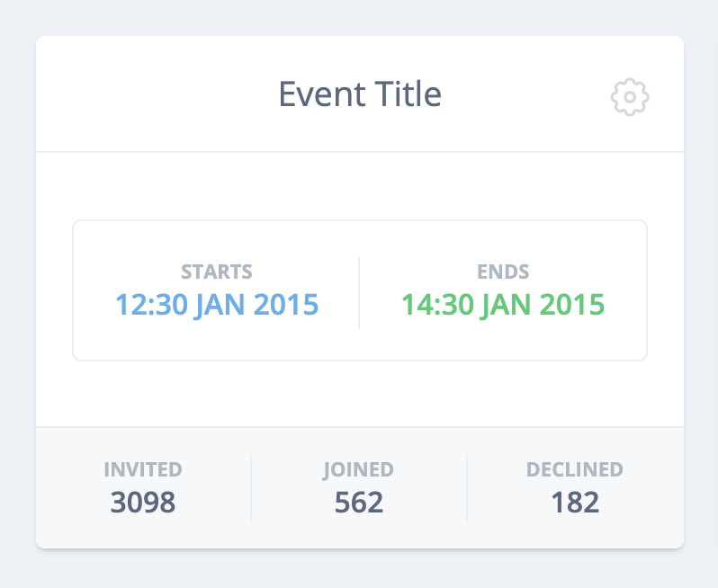Open the joined count 562
This screenshot has height=588, width=718.
pos(358,503)
